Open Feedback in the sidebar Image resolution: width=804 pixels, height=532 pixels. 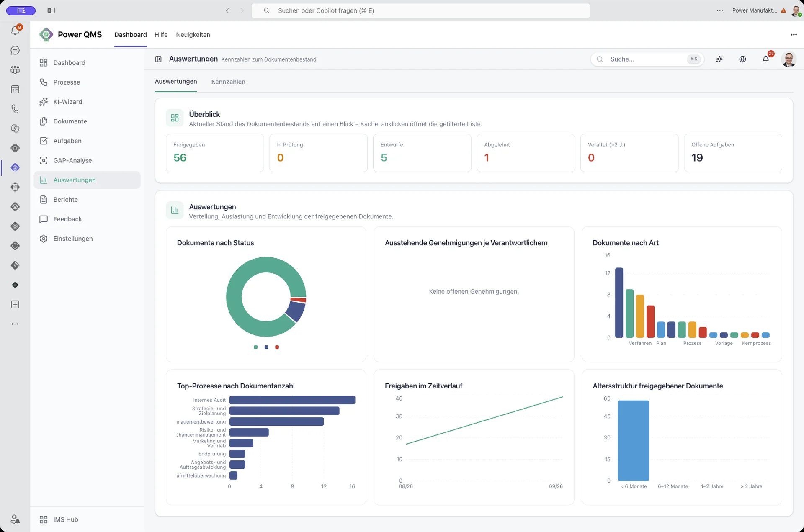pyautogui.click(x=87, y=219)
